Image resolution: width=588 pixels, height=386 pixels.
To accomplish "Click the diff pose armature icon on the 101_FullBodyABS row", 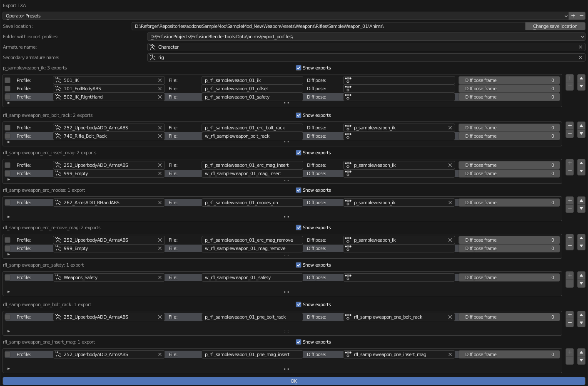I will (x=348, y=89).
